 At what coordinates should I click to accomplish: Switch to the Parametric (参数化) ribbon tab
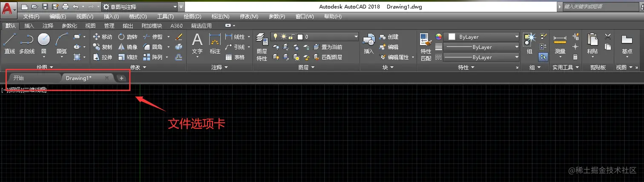click(69, 26)
